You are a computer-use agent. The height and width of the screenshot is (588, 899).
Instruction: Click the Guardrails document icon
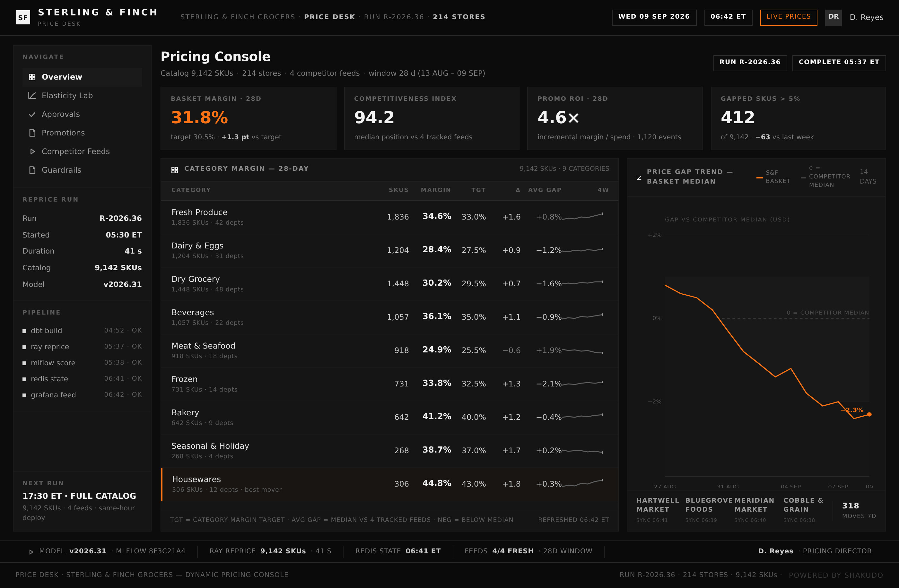click(x=32, y=170)
